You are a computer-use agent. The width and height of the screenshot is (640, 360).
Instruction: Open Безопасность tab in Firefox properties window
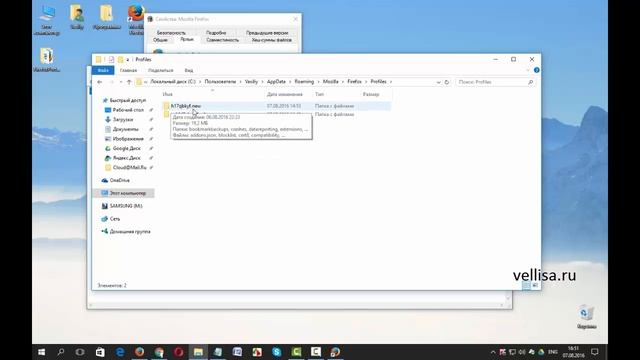(x=171, y=33)
